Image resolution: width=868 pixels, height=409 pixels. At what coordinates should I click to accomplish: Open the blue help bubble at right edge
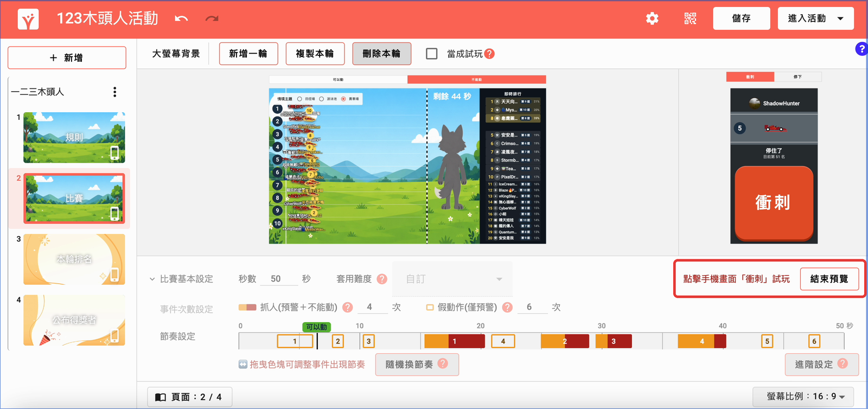pyautogui.click(x=861, y=49)
